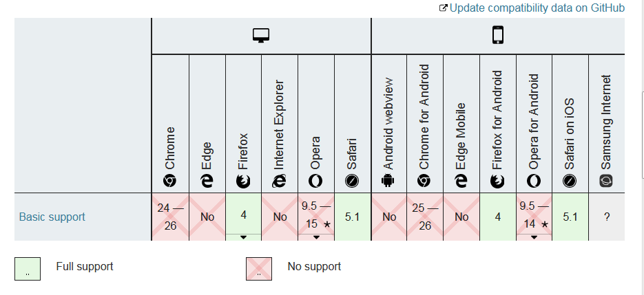Click the desktop Firefox browser icon

(243, 181)
